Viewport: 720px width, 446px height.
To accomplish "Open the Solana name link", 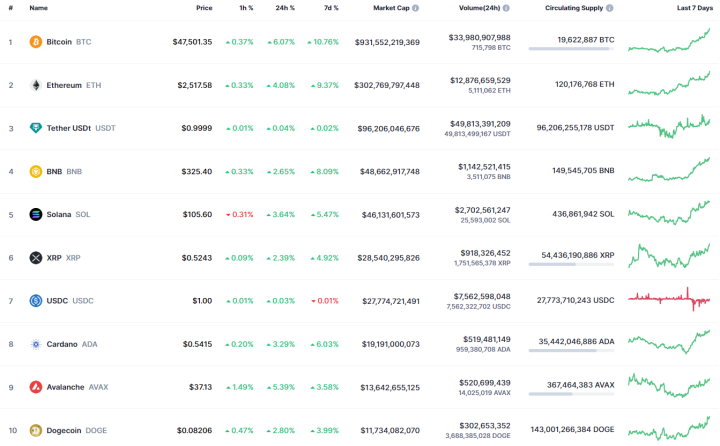I will coord(59,215).
